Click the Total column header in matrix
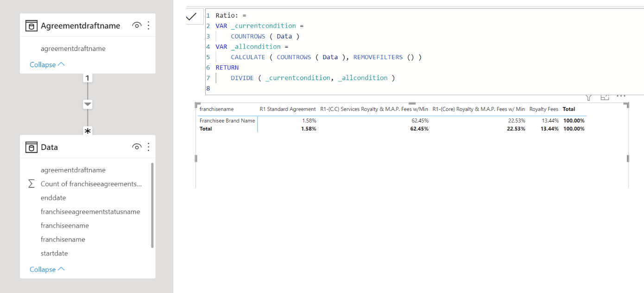 click(x=569, y=109)
